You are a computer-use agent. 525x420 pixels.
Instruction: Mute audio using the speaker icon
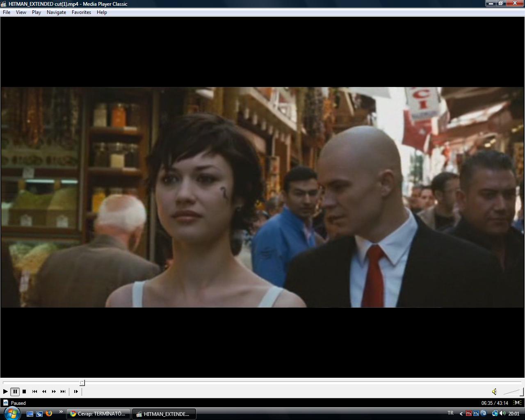click(x=494, y=392)
